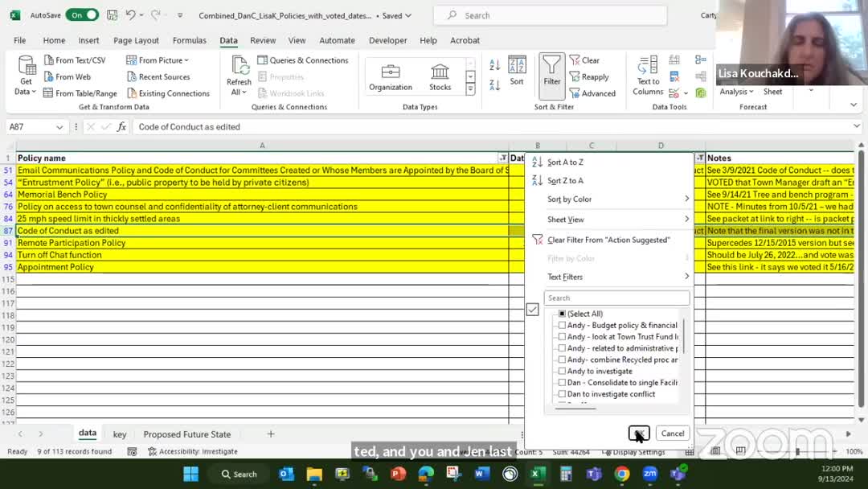Open the Proposed Future State sheet
The width and height of the screenshot is (868, 489).
click(x=187, y=434)
